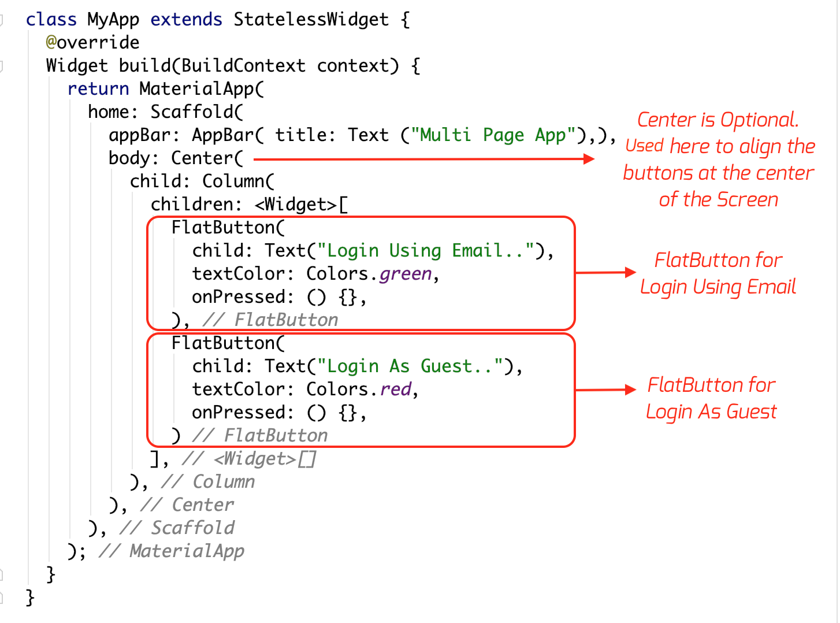Select the StatelessWidget identifier

[310, 19]
